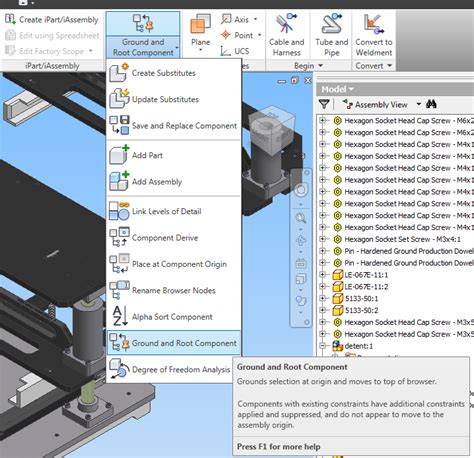
Task: Choose Add Assembly from the menu
Action: point(173,182)
